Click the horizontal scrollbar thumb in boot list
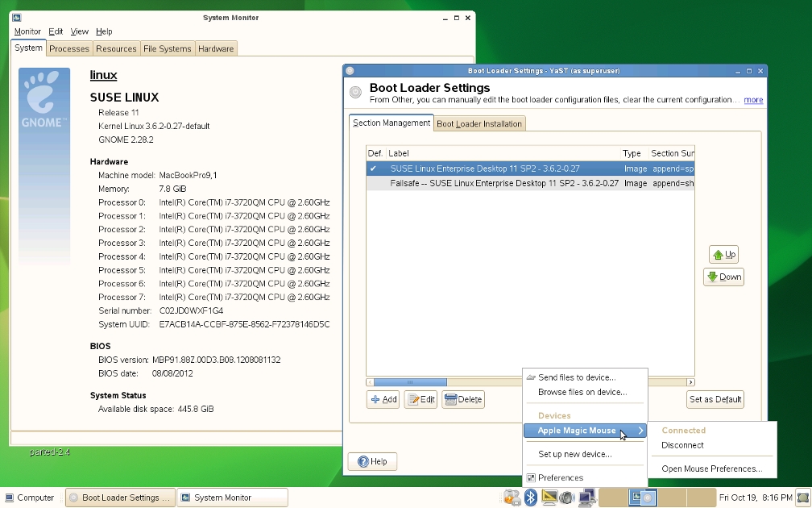Screen dimensions: 812x508 click(410, 382)
